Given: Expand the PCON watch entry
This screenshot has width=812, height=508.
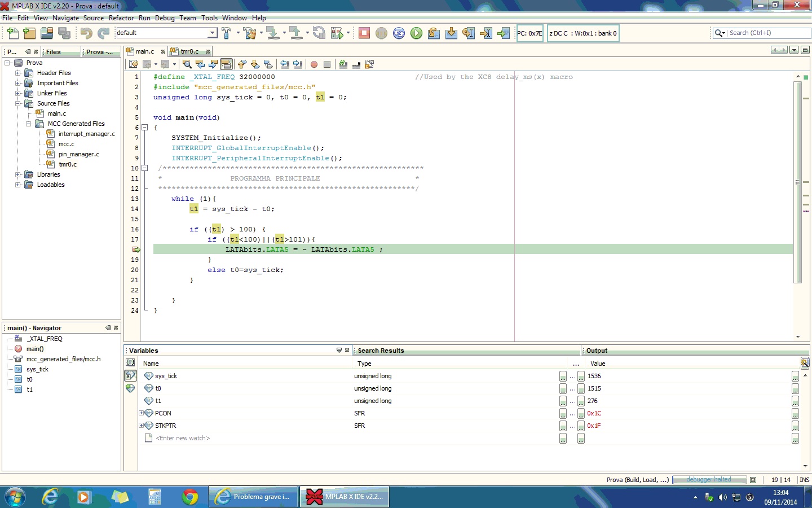Looking at the screenshot, I should (142, 413).
